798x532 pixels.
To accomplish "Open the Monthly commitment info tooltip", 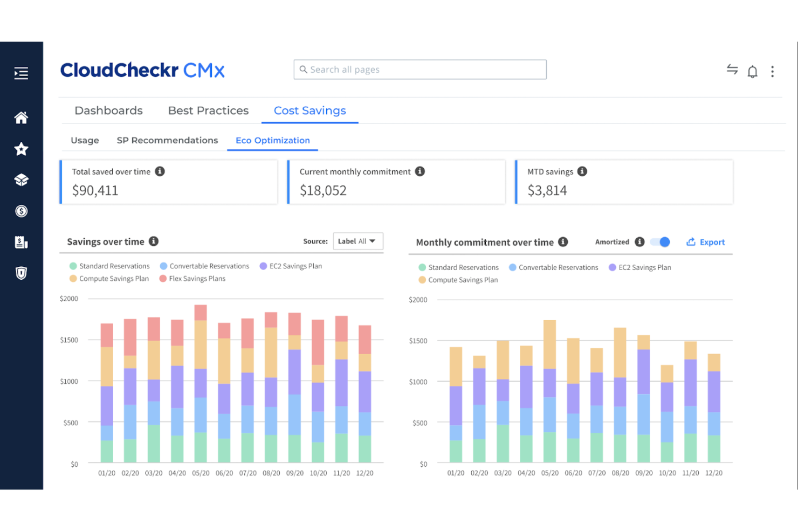I will click(563, 242).
